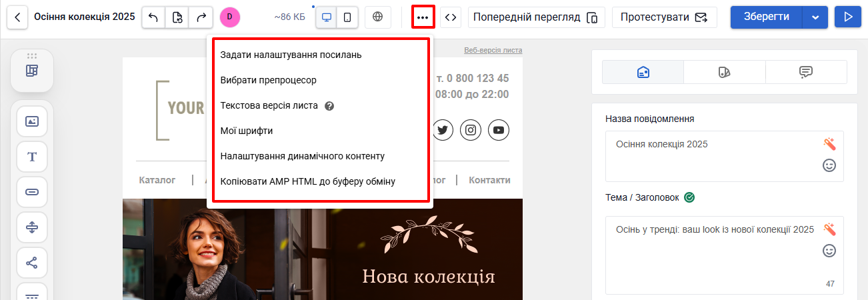The width and height of the screenshot is (868, 300).
Task: Undo the last change
Action: pyautogui.click(x=153, y=17)
